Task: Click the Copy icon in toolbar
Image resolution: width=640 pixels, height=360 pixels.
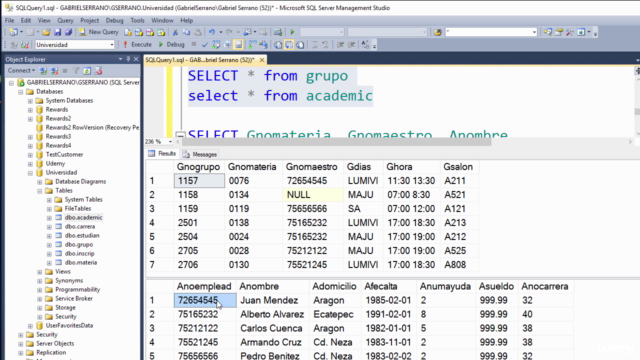Action: tap(187, 32)
